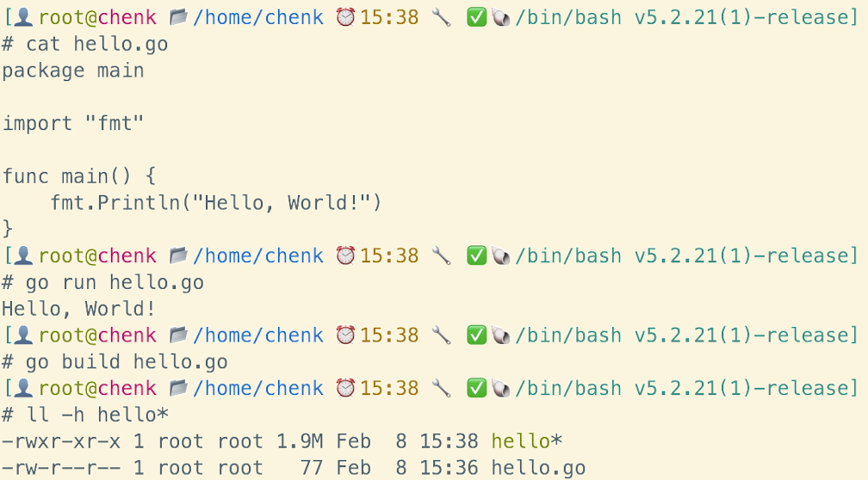
Task: Click the green checkmark in the topmost prompt
Action: point(476,17)
